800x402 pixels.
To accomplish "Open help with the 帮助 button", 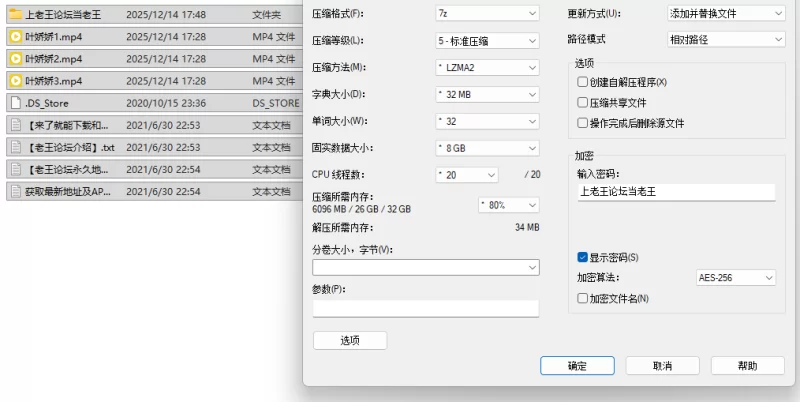I will pyautogui.click(x=747, y=366).
